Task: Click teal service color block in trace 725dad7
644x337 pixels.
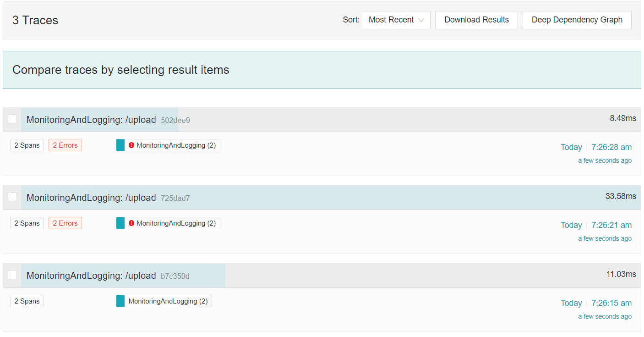Action: (120, 223)
